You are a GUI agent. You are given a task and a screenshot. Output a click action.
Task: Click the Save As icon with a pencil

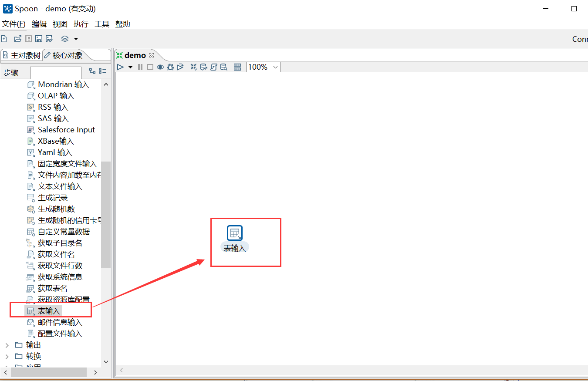(49, 39)
